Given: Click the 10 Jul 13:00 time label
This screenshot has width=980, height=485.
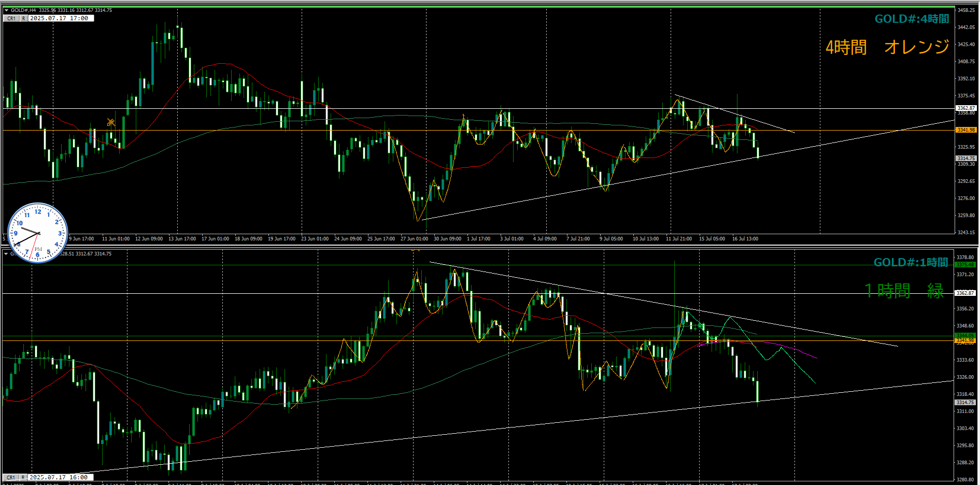Looking at the screenshot, I should tap(645, 239).
